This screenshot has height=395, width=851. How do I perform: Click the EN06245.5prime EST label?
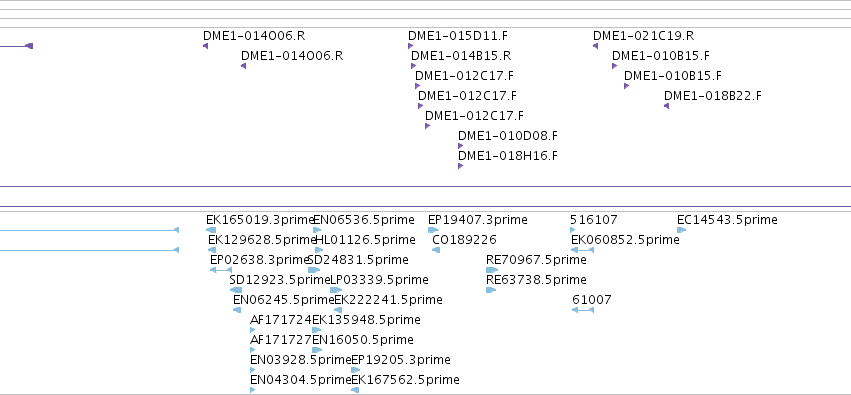(284, 300)
